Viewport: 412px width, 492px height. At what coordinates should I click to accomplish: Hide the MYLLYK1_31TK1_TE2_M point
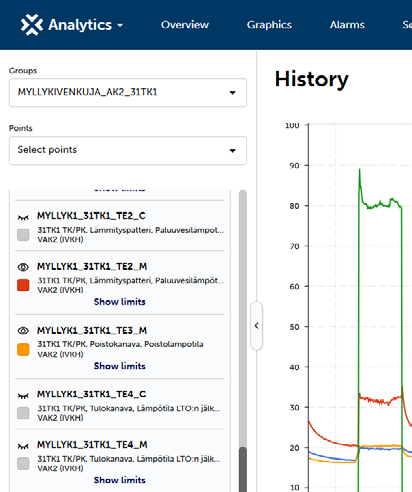[23, 267]
